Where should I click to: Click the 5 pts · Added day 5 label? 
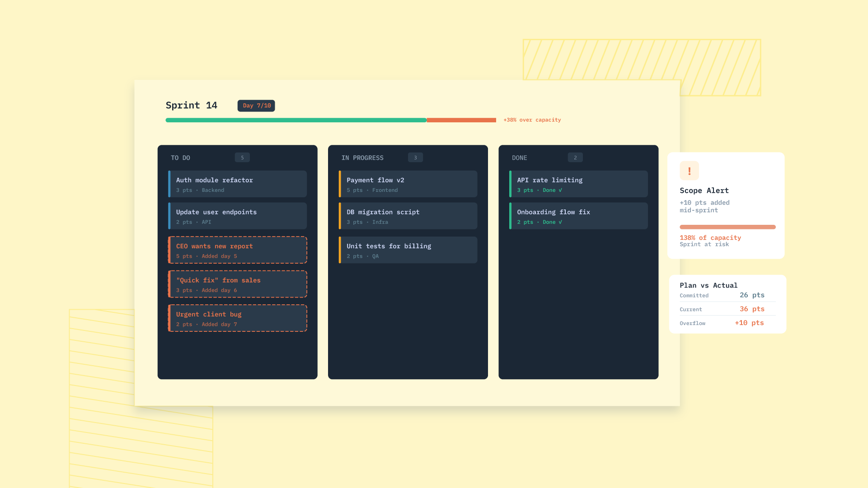click(206, 256)
